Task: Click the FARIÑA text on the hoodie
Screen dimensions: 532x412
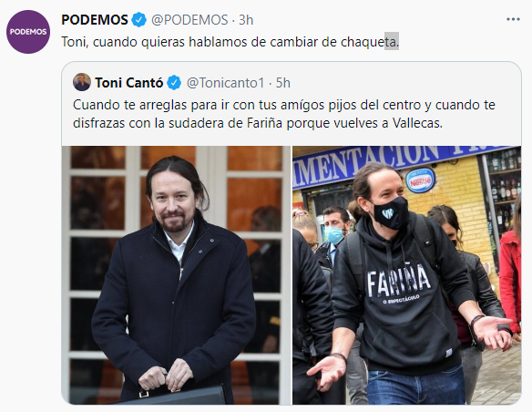Action: (399, 281)
